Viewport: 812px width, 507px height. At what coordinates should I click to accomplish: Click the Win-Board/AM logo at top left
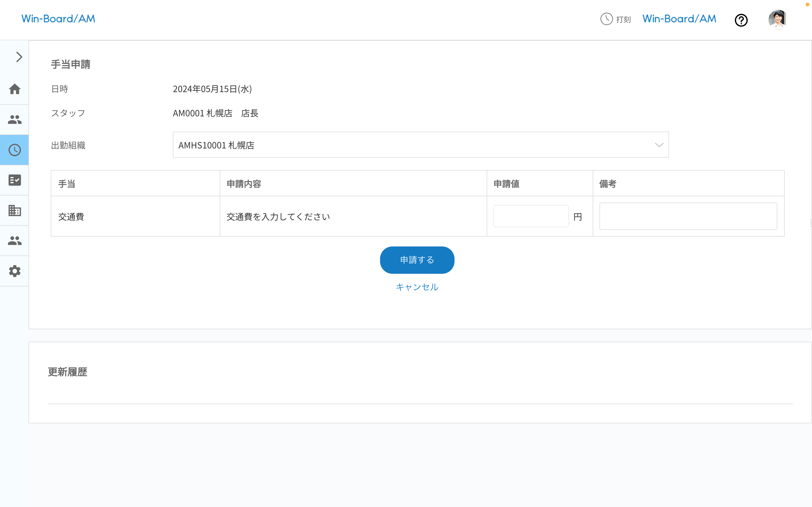(58, 18)
